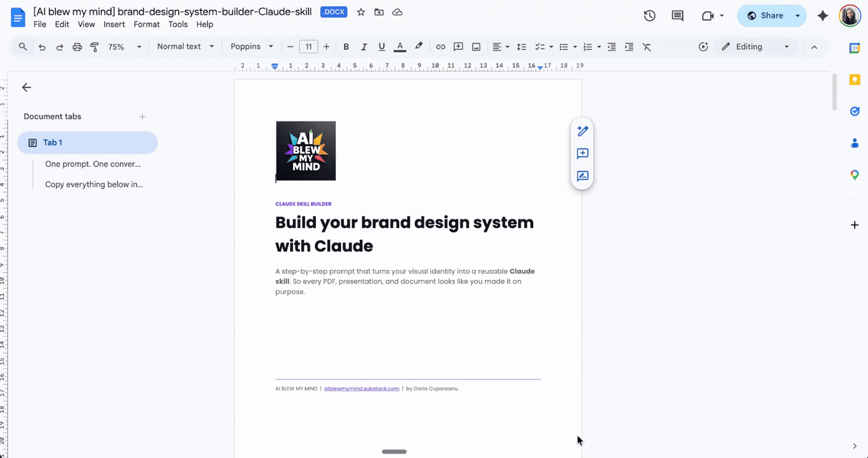Get add-ons plus icon in side panel
868x458 pixels.
[854, 225]
